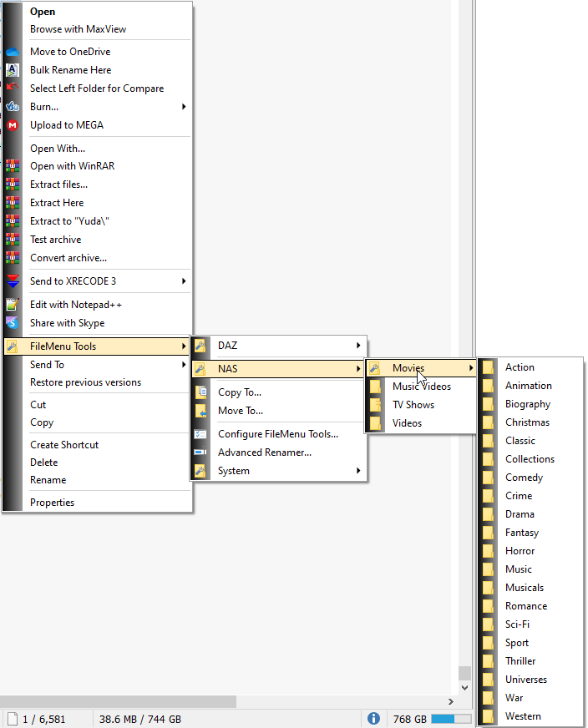Viewport: 588px width, 728px height.
Task: Click the XRECODE 3 icon
Action: tap(13, 281)
